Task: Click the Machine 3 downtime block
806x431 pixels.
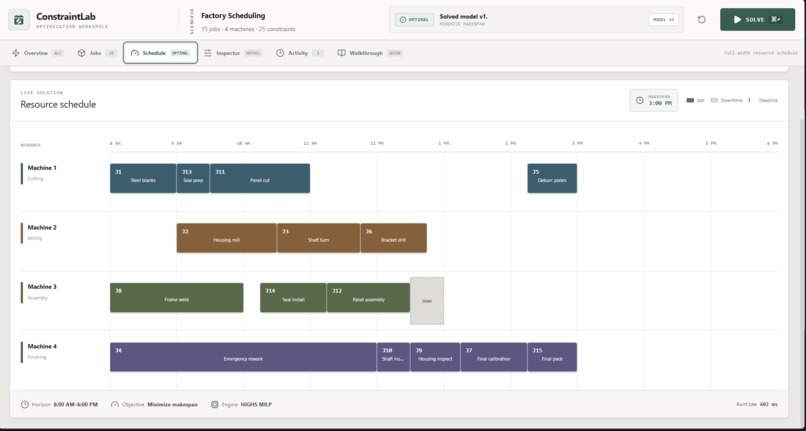Action: click(427, 301)
